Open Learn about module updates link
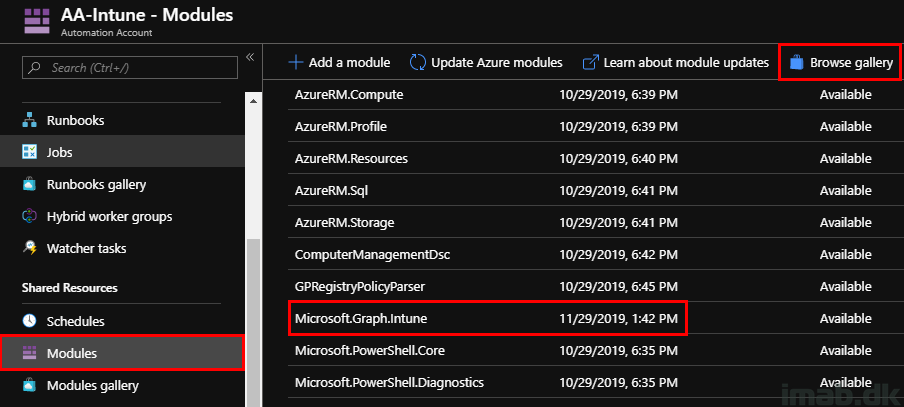Viewport: 904px width, 407px height. click(675, 62)
